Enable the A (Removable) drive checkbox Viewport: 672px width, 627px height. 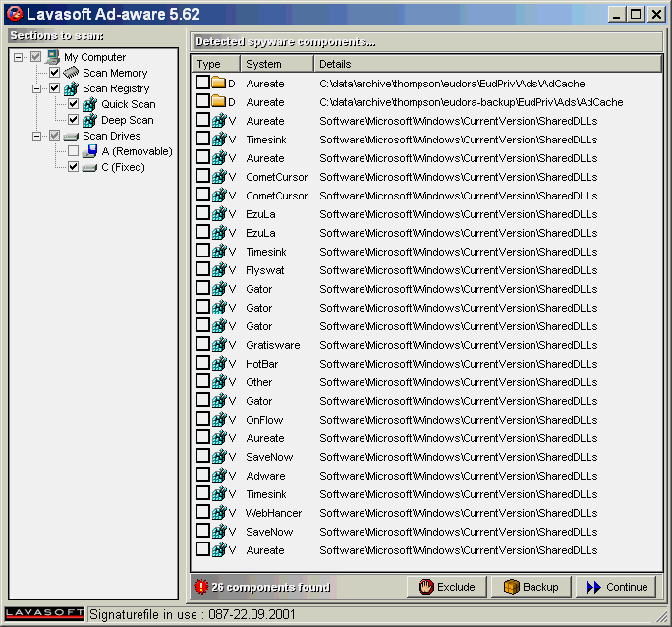pyautogui.click(x=74, y=151)
